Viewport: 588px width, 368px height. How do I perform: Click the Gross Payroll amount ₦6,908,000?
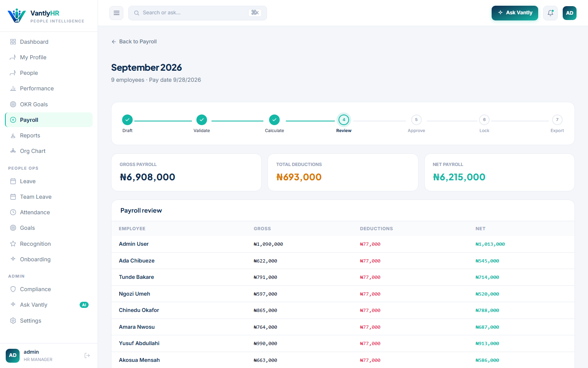tap(147, 177)
